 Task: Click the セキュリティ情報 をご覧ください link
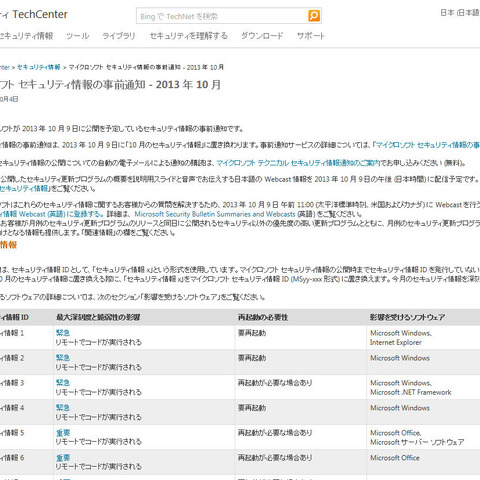(24, 189)
